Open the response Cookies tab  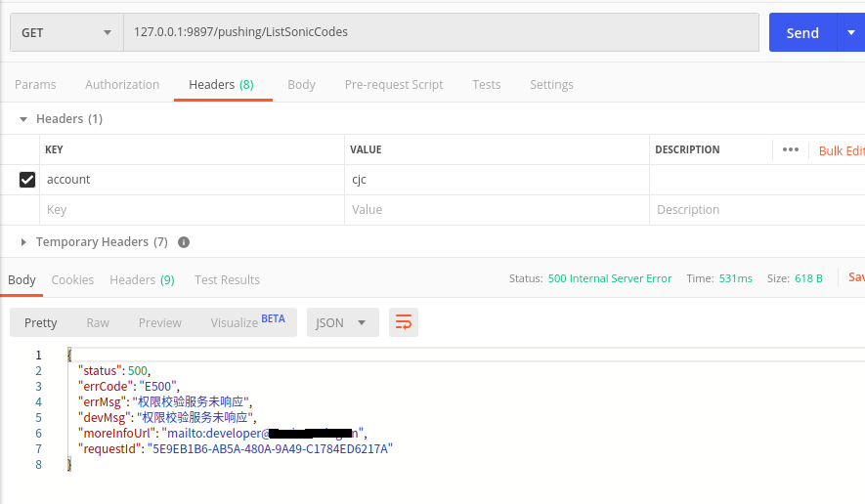[x=72, y=279]
